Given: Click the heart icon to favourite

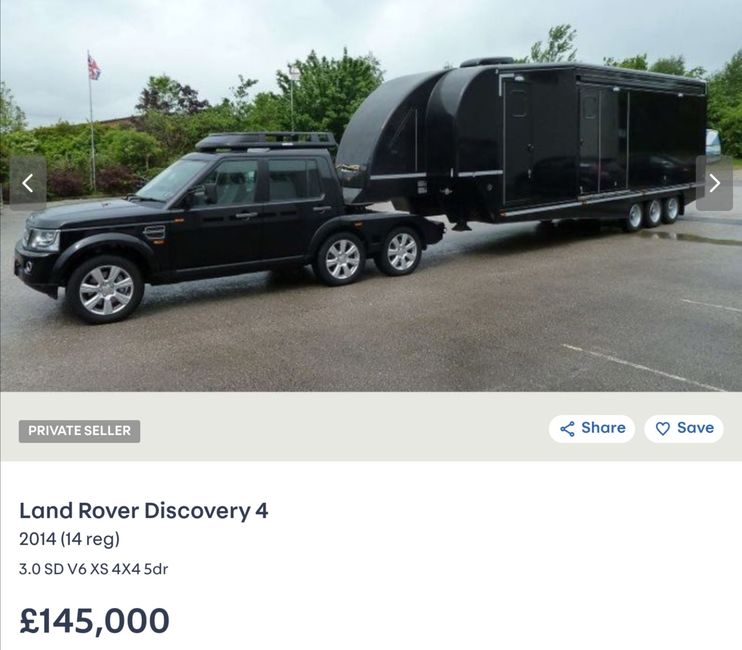Looking at the screenshot, I should click(662, 429).
